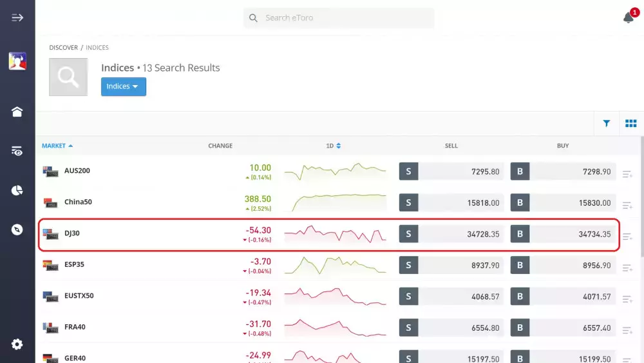
Task: Click the DJ30 1D sparkline chart
Action: pyautogui.click(x=335, y=234)
